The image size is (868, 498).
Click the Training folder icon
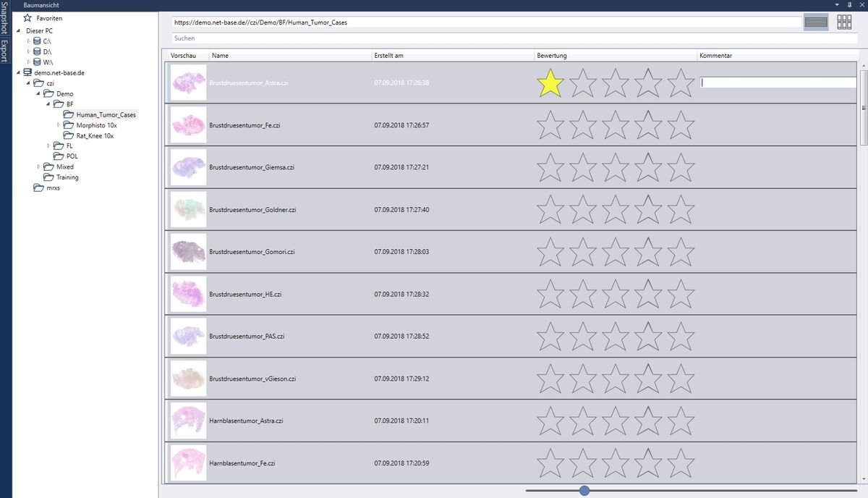pyautogui.click(x=49, y=177)
